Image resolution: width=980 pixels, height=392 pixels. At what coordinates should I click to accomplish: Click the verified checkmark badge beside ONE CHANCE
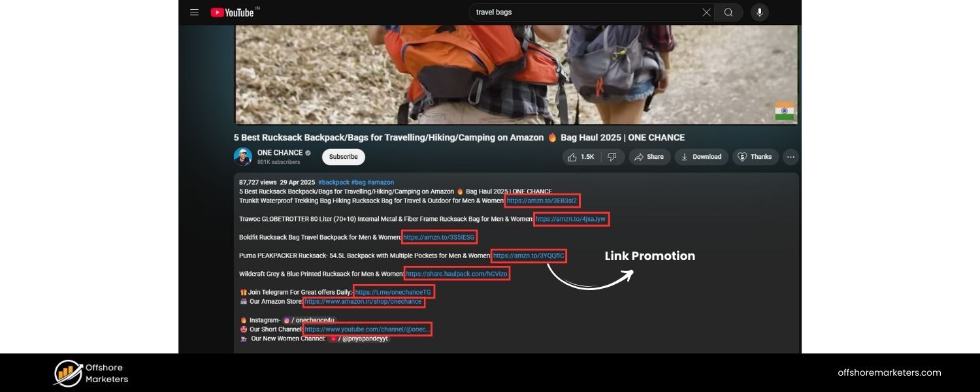click(x=308, y=152)
